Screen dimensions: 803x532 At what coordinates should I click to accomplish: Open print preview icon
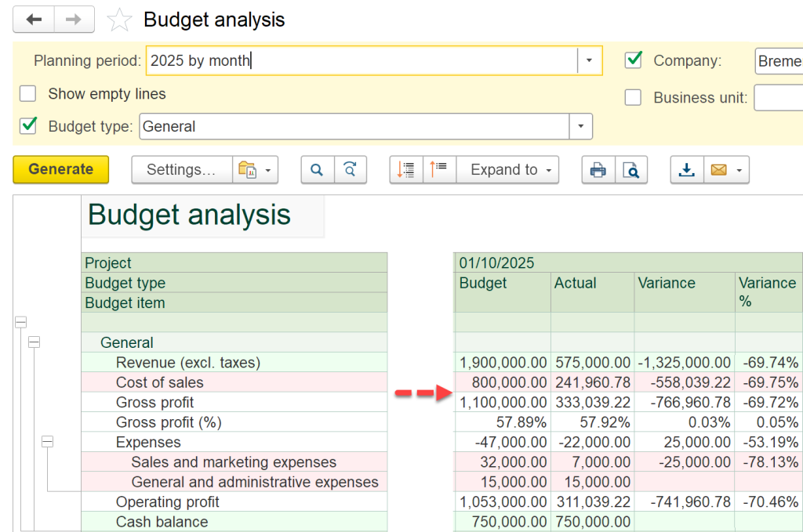click(x=631, y=170)
